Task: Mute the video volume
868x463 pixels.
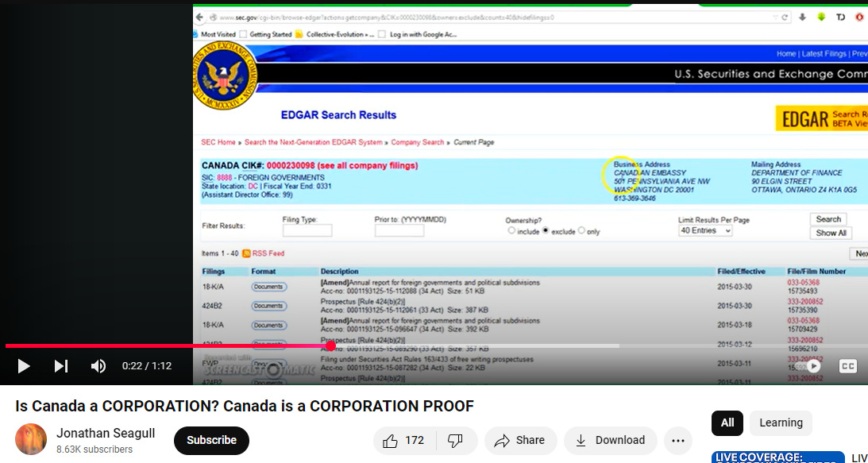Action: click(x=98, y=366)
